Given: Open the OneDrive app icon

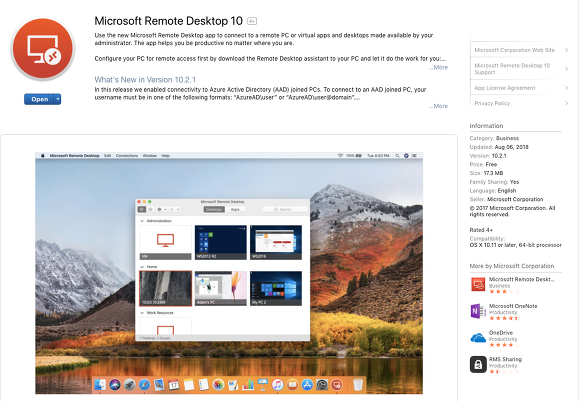Looking at the screenshot, I should 478,338.
